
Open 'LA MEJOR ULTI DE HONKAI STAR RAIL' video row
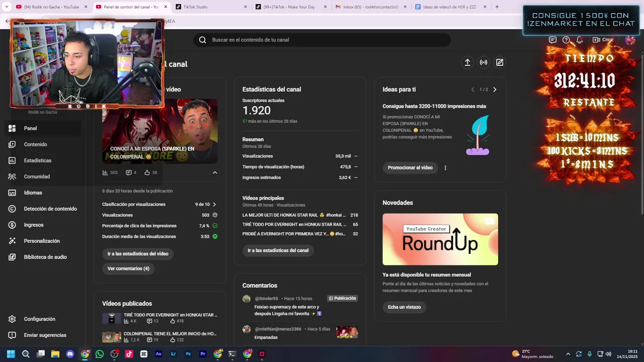click(300, 215)
